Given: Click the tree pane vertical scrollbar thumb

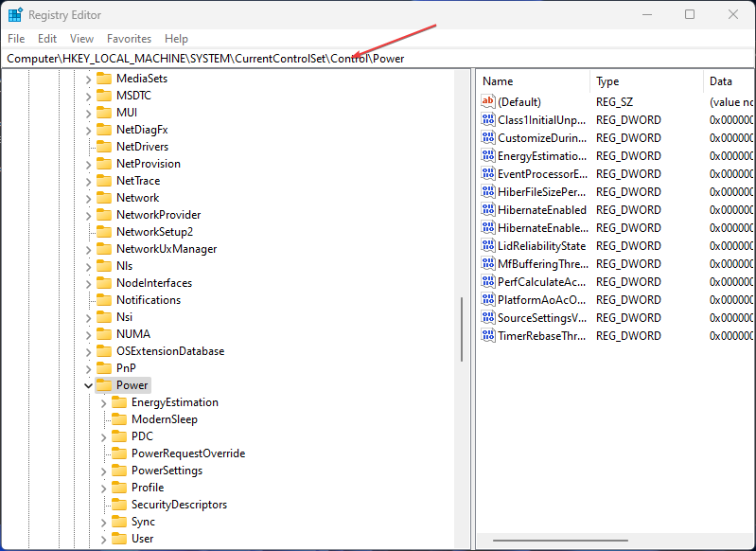Looking at the screenshot, I should click(x=462, y=329).
